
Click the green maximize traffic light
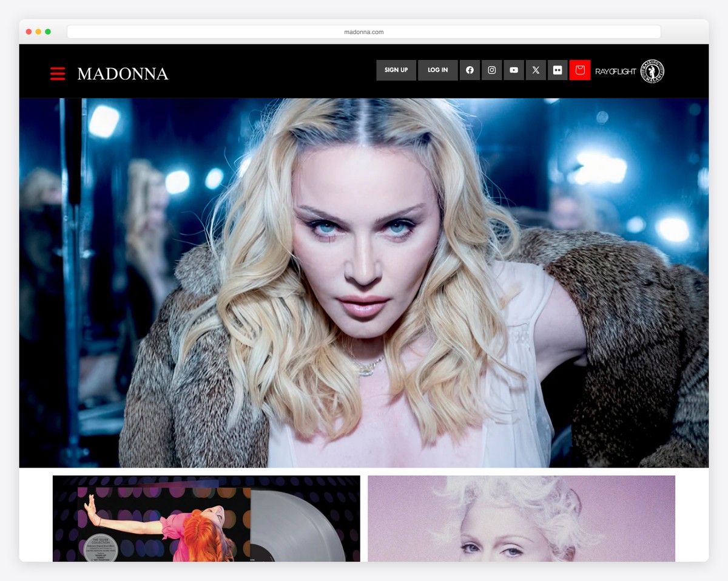[47, 31]
